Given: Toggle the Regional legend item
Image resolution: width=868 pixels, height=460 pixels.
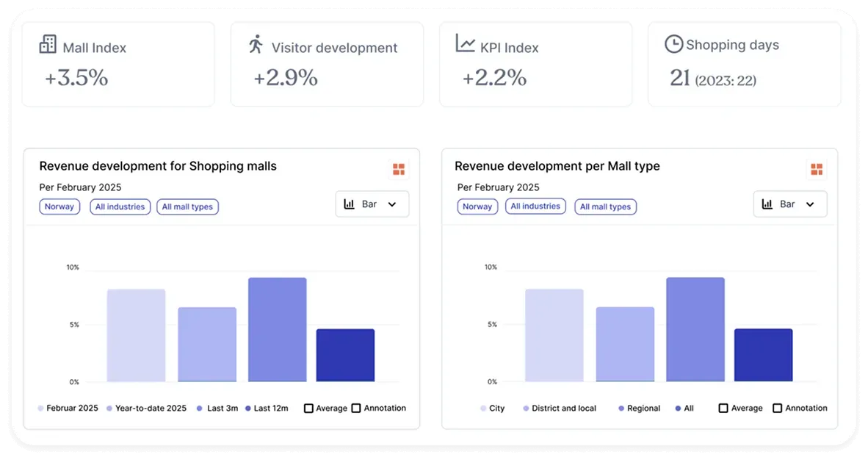Looking at the screenshot, I should (x=639, y=408).
